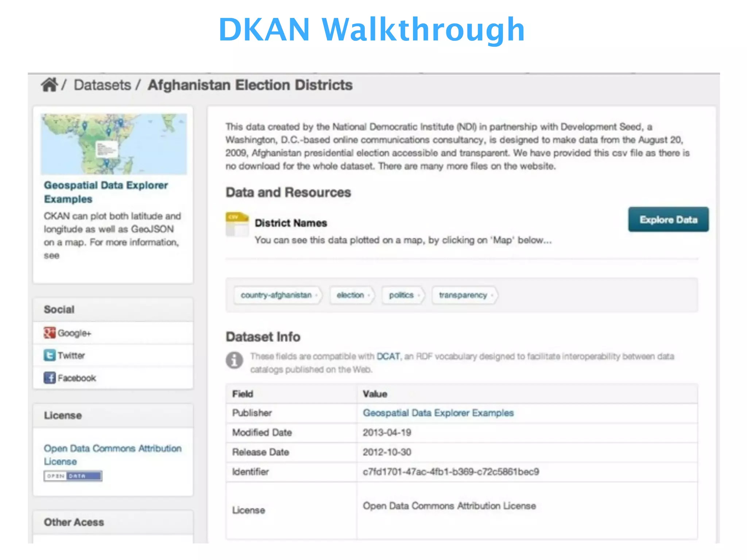Click the License value in the table
The width and height of the screenshot is (747, 560).
(x=449, y=506)
